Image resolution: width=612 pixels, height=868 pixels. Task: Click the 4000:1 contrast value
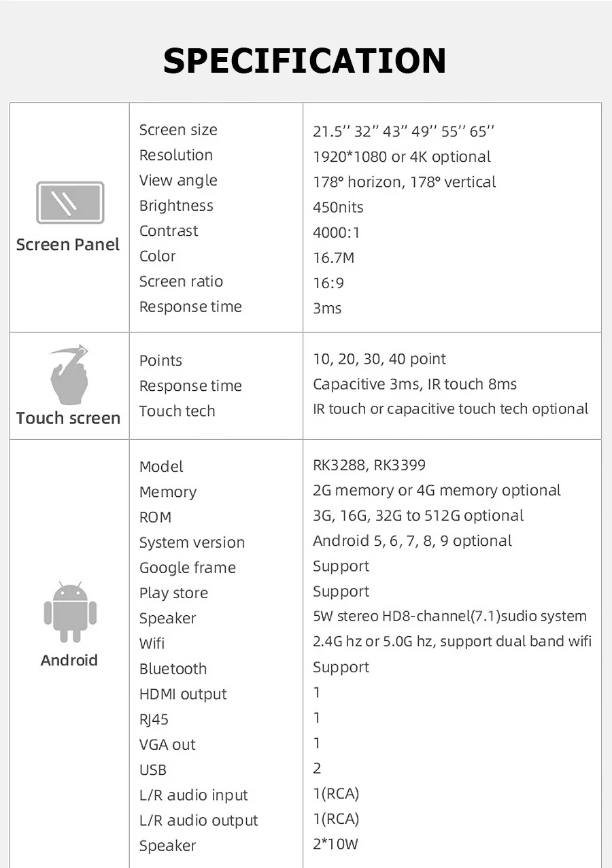337,232
